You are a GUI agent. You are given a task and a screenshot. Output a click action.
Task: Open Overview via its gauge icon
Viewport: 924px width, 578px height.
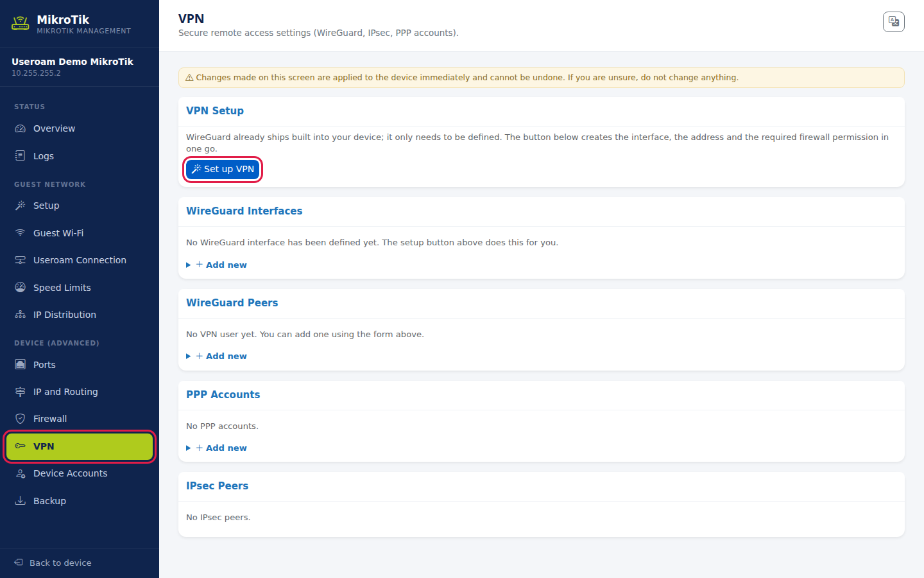21,128
